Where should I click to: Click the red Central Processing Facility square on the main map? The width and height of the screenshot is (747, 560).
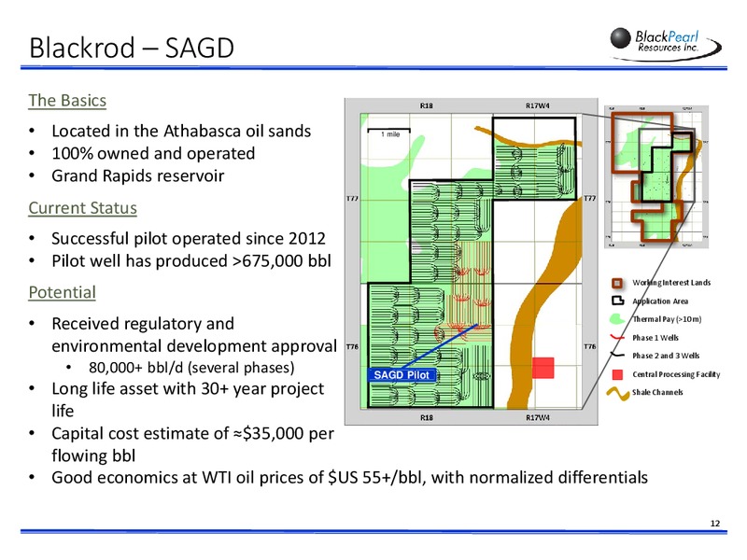click(x=543, y=368)
